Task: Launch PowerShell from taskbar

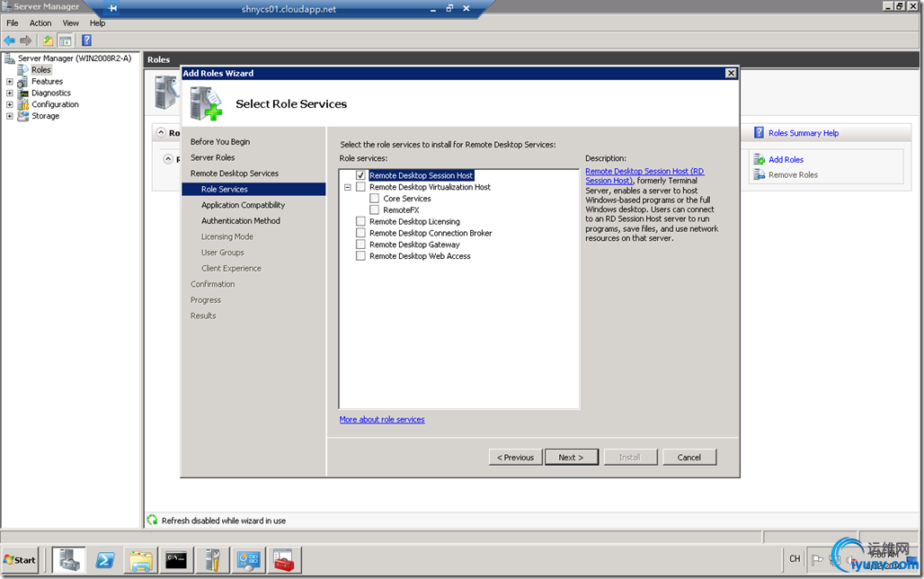Action: [x=105, y=559]
